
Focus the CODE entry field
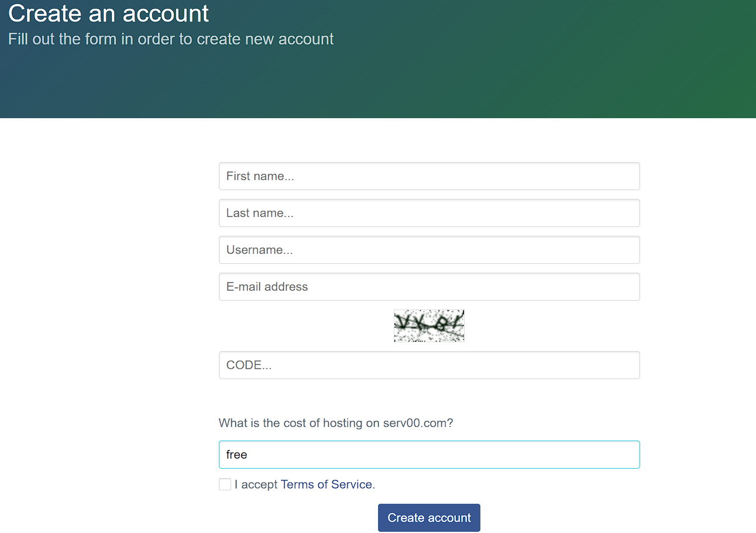click(x=429, y=365)
